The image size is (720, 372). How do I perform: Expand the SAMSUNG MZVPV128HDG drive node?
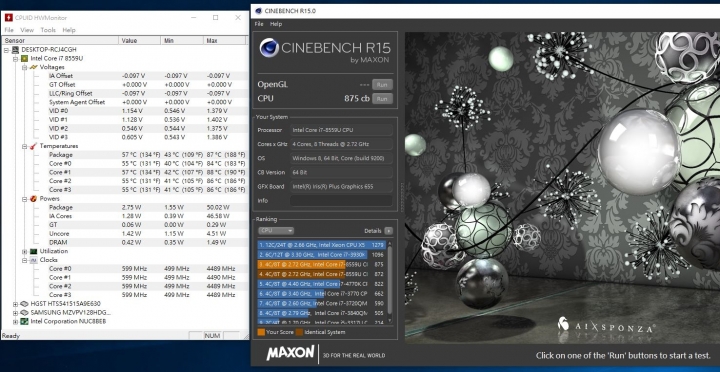click(16, 313)
